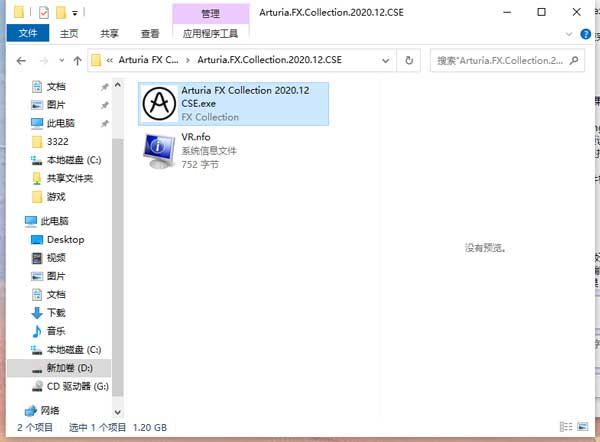Switch to large icons view in status bar
600x442 pixels.
[x=583, y=427]
